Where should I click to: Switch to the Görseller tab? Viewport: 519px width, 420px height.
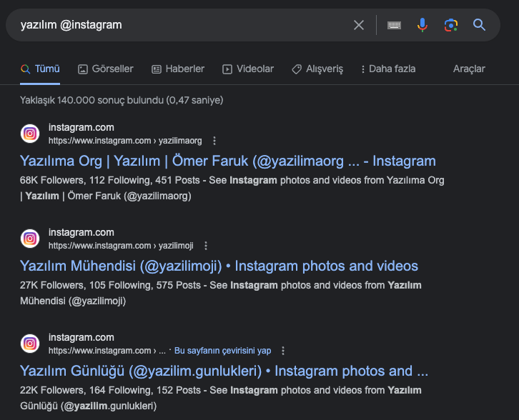[x=106, y=69]
